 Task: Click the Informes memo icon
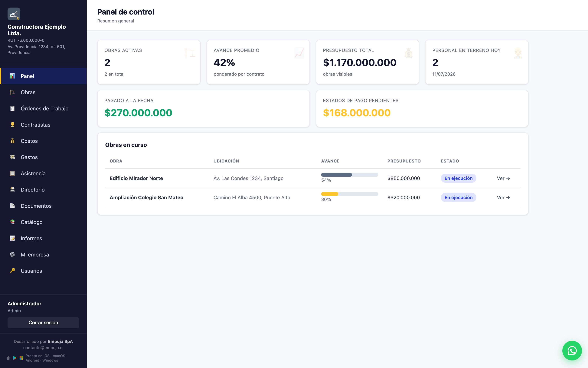tap(12, 238)
